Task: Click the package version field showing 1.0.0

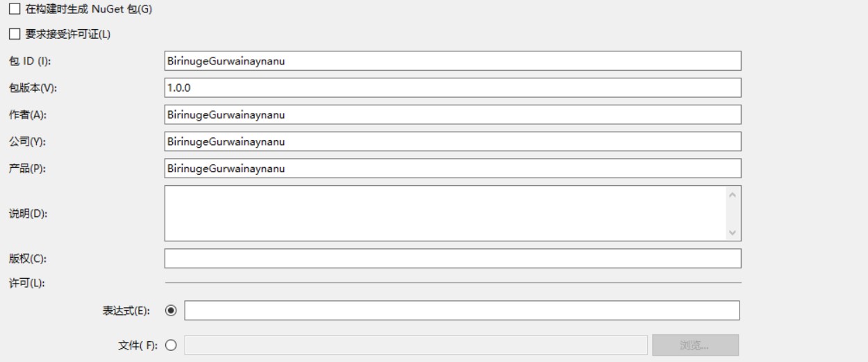Action: tap(453, 87)
